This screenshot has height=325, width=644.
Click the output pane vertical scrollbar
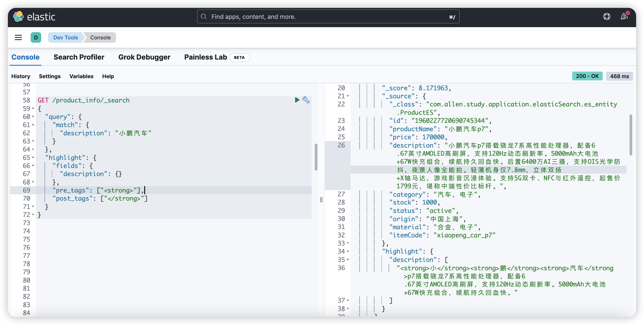click(x=631, y=135)
